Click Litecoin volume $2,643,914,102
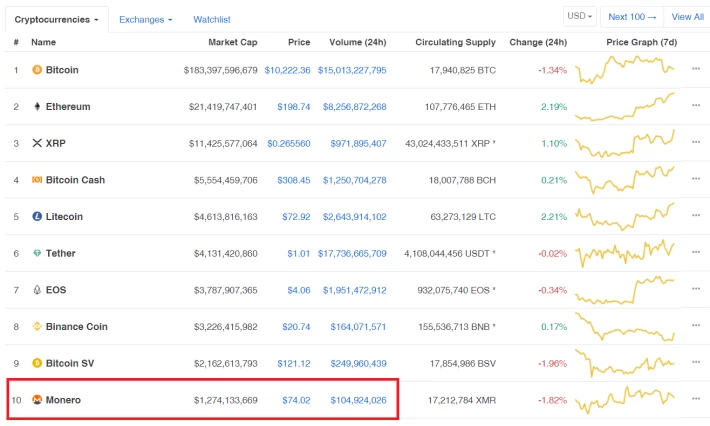The width and height of the screenshot is (710, 426). [355, 217]
